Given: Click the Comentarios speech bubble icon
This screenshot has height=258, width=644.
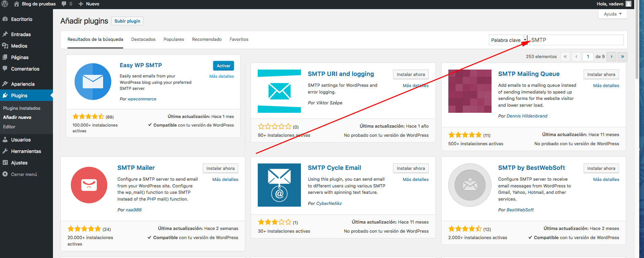Looking at the screenshot, I should click(5, 69).
